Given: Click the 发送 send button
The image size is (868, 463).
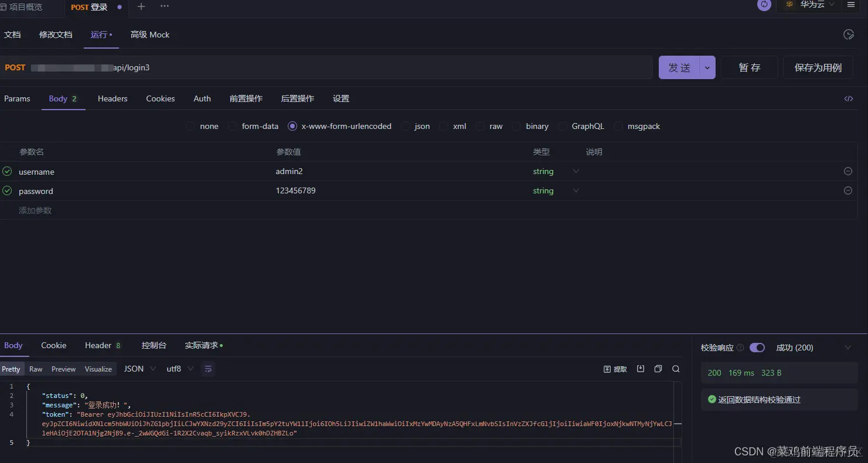Looking at the screenshot, I should point(679,67).
